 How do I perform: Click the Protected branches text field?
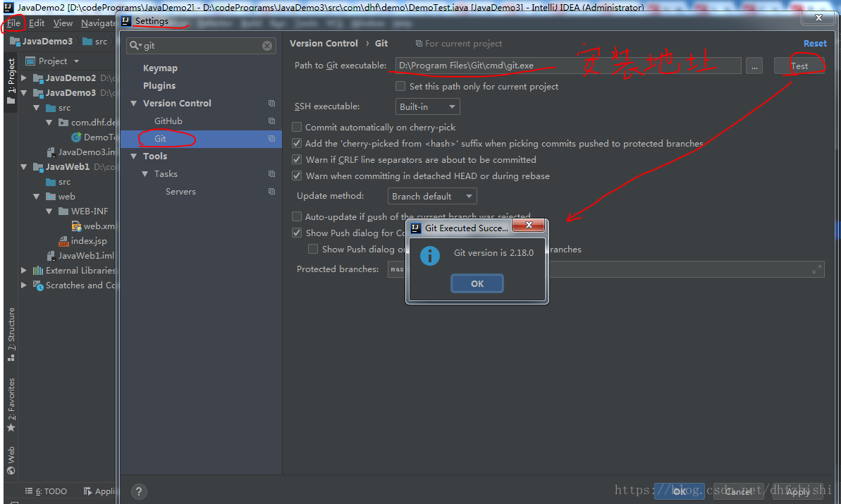coord(606,269)
